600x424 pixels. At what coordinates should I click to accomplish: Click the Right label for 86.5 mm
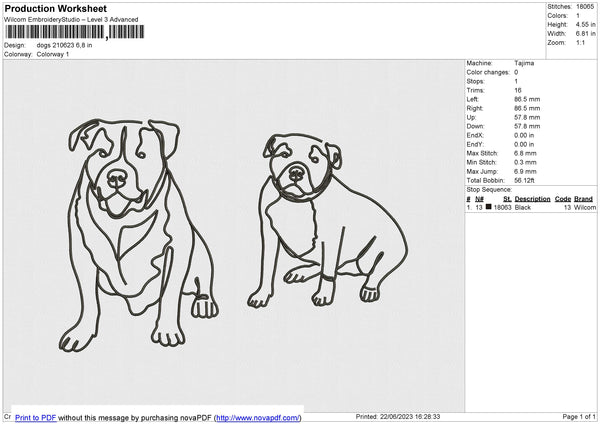pos(474,109)
